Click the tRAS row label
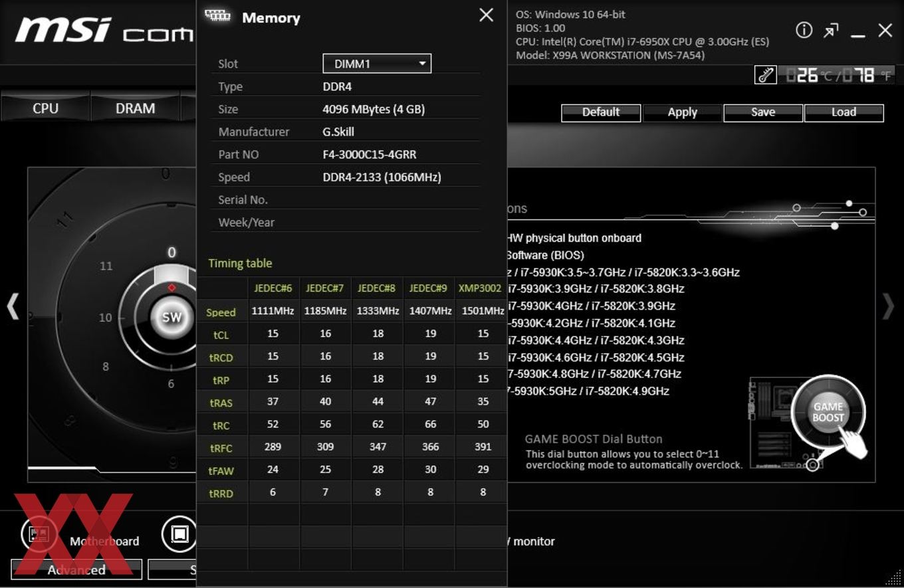This screenshot has width=904, height=588. [x=222, y=403]
